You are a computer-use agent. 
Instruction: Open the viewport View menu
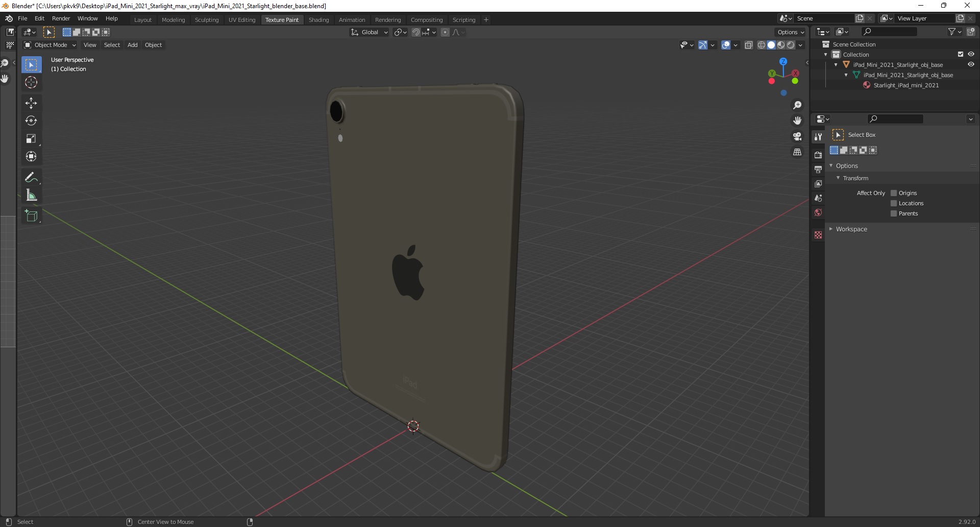point(90,45)
